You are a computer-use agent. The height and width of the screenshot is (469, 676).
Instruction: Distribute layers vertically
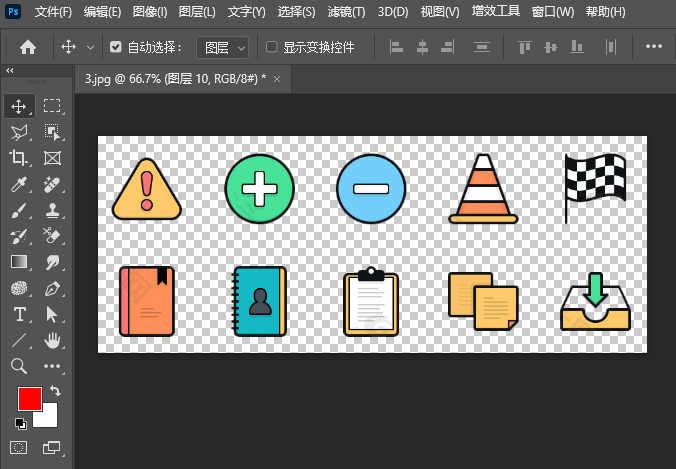pyautogui.click(x=482, y=47)
